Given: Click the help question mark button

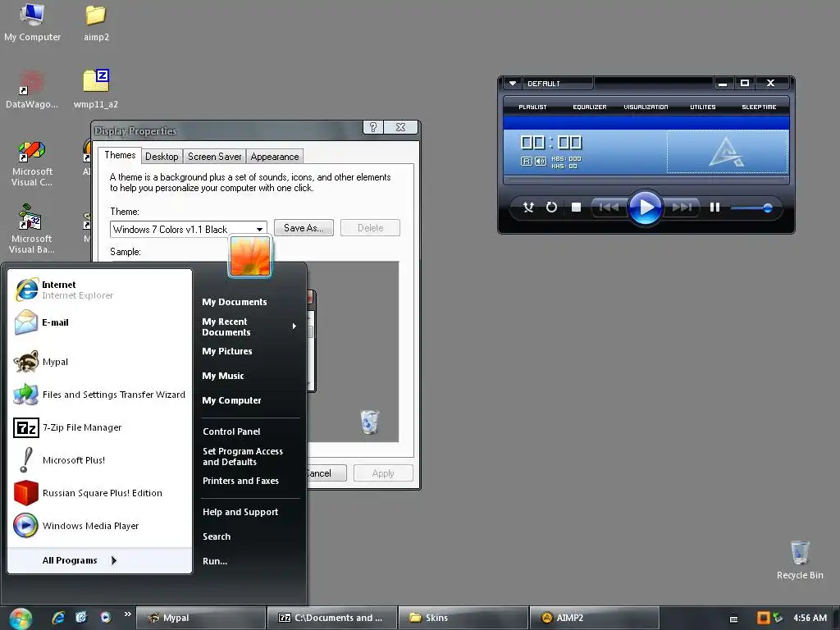Looking at the screenshot, I should [x=373, y=127].
